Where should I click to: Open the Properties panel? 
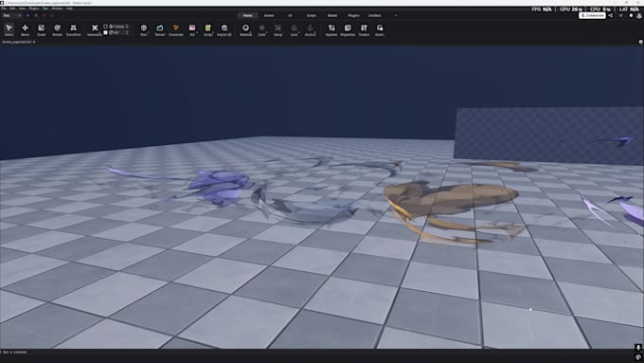(348, 29)
